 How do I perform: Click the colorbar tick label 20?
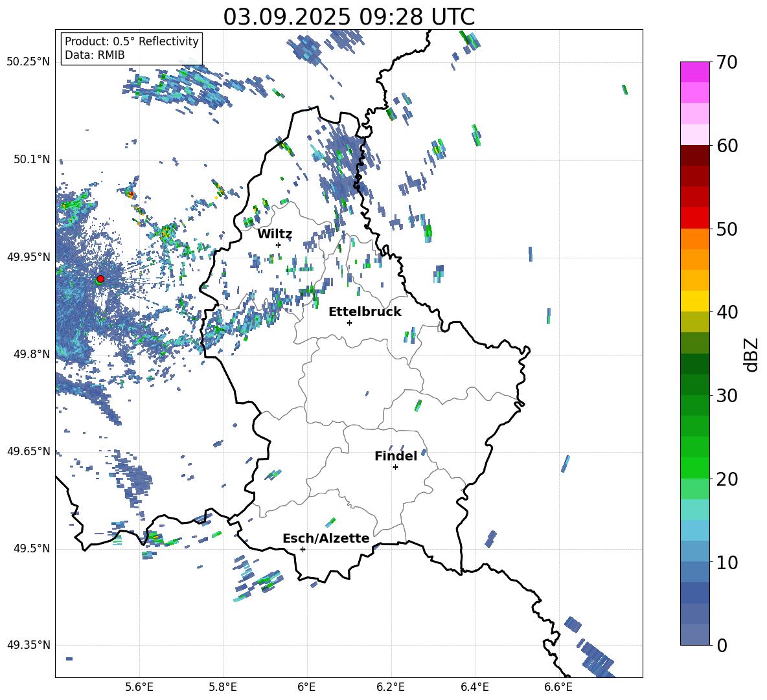727,479
